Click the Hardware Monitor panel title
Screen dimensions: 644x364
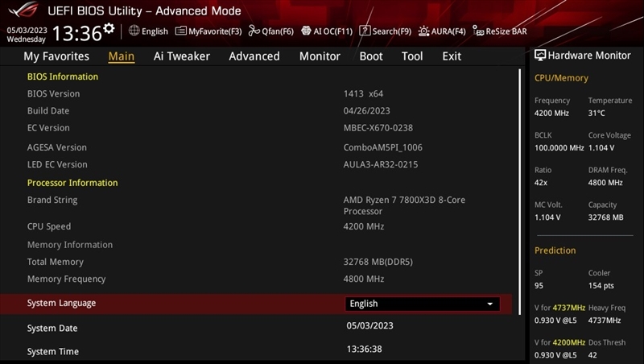point(589,56)
